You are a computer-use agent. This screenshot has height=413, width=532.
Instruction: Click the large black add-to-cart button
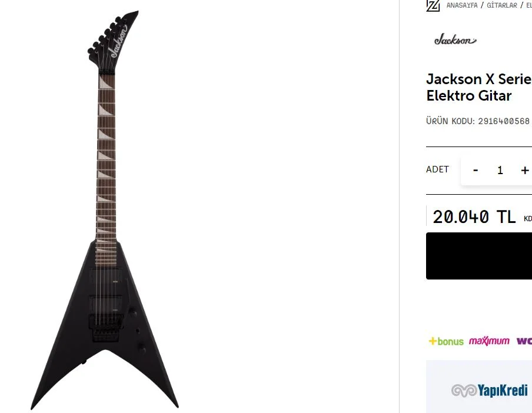tap(478, 256)
